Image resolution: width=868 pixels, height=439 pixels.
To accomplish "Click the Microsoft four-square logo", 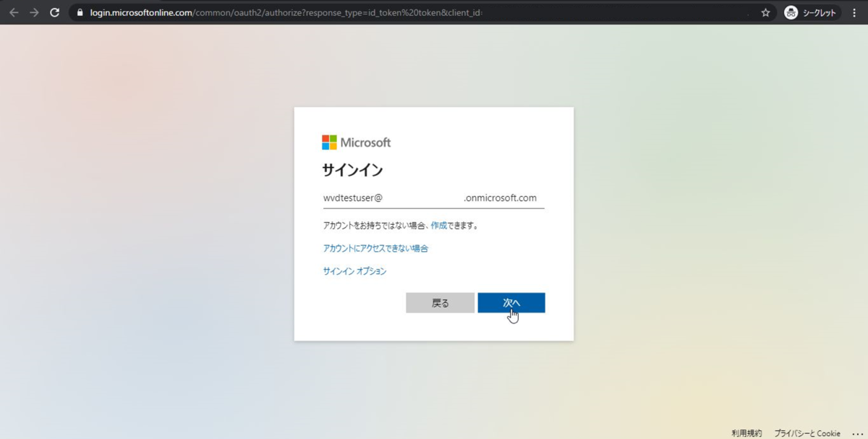I will [x=329, y=142].
